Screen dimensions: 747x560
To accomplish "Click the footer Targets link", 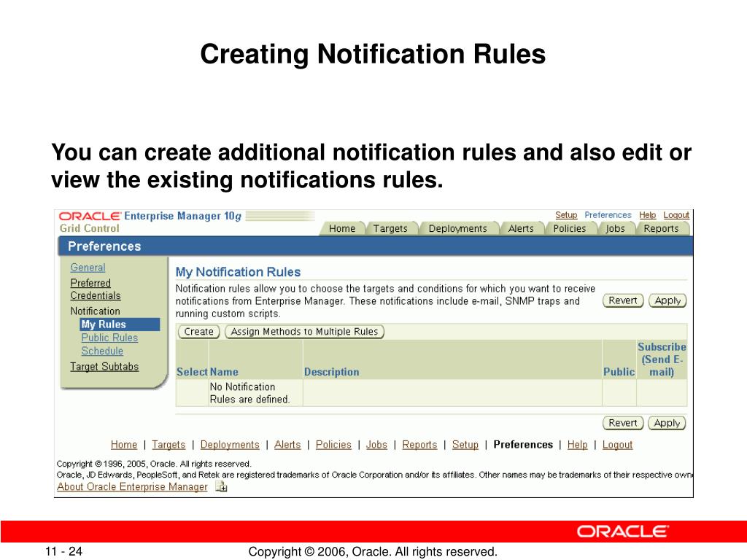I will click(x=169, y=445).
